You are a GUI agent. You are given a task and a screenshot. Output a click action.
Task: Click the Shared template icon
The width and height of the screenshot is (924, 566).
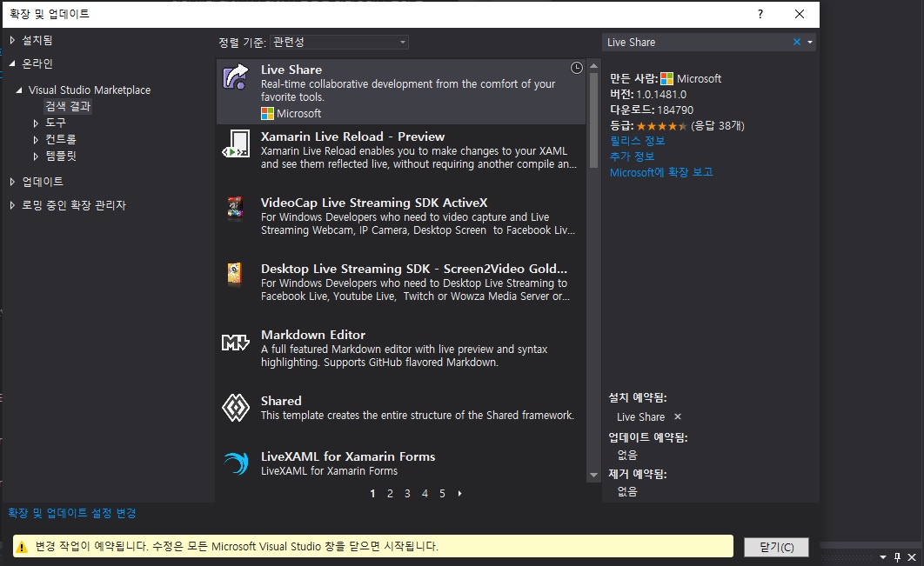tap(236, 408)
